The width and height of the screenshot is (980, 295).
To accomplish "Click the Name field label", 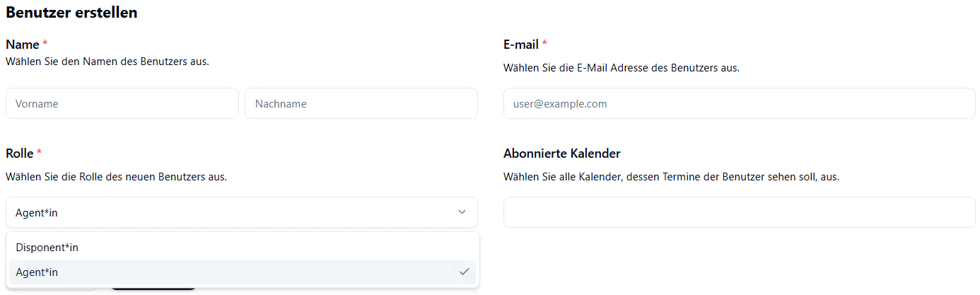I will point(22,45).
